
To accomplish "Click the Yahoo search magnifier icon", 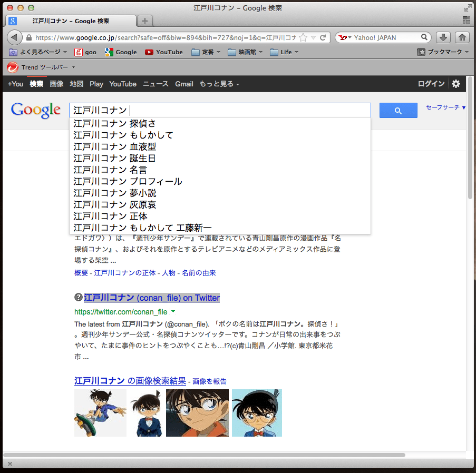I will (x=424, y=37).
